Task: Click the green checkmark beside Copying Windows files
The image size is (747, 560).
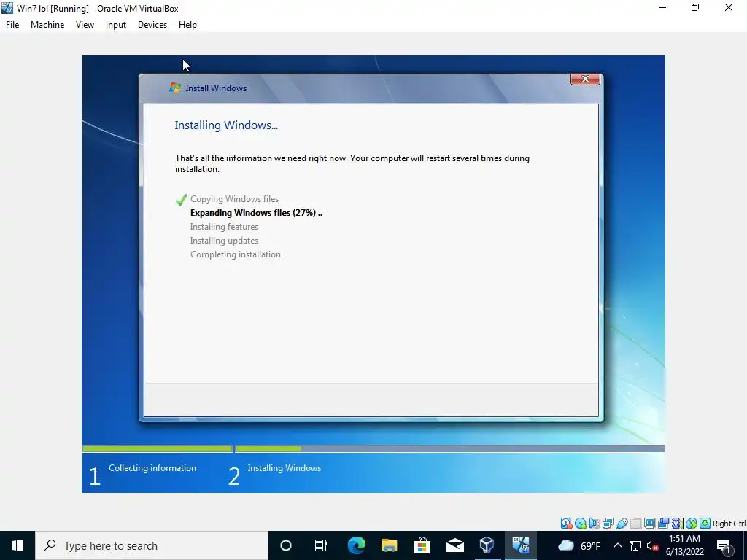Action: coord(181,200)
